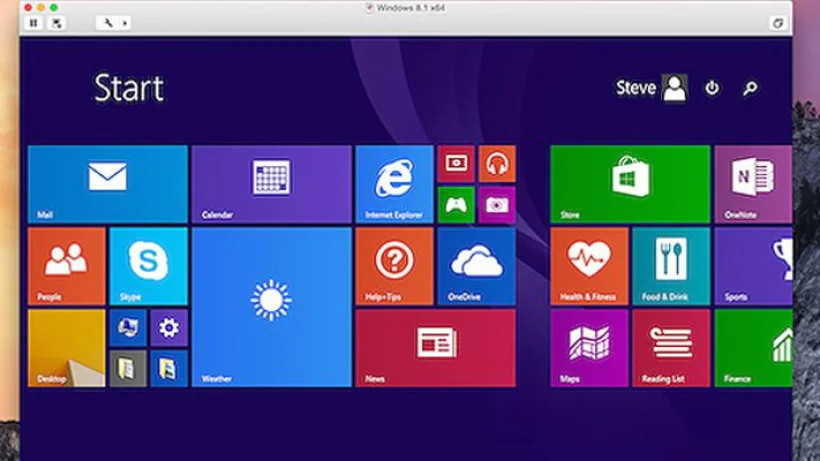Open the blue File Explorer tile
820x461 pixels.
169,368
